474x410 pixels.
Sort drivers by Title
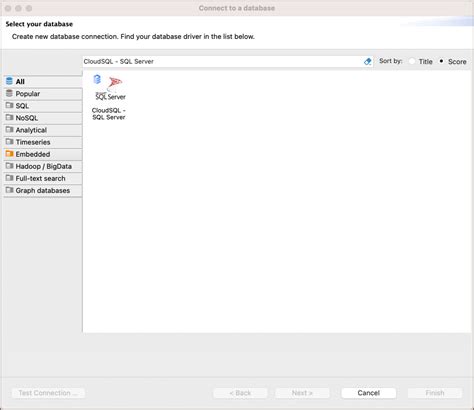412,61
